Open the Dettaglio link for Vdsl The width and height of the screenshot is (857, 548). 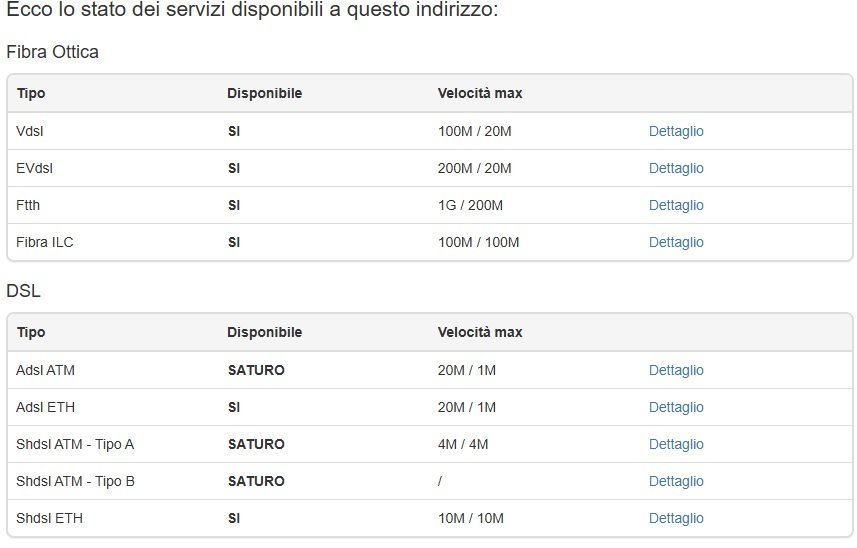click(676, 131)
